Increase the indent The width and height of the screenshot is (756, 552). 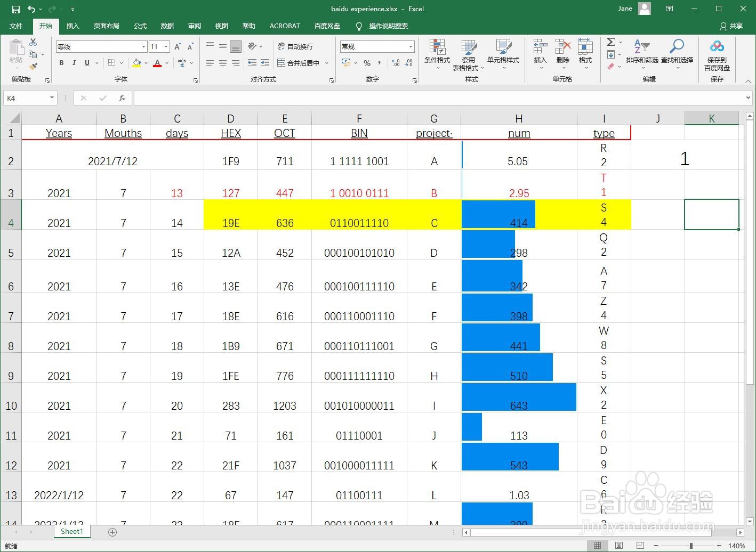click(265, 63)
